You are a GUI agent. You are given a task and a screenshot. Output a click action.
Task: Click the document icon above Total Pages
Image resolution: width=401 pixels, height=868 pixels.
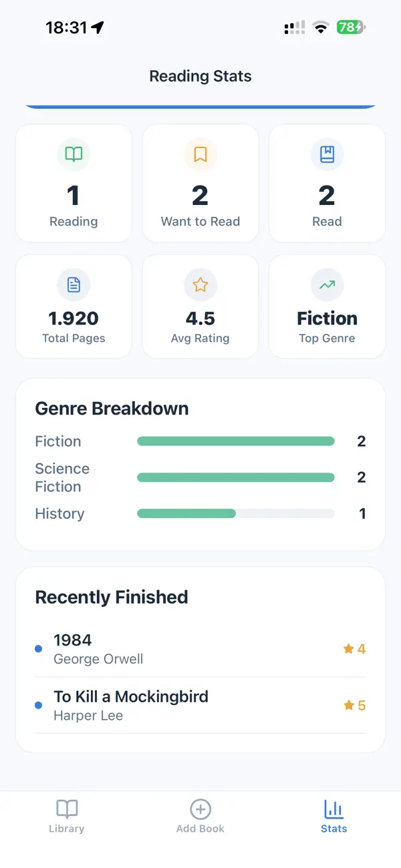[x=74, y=284]
